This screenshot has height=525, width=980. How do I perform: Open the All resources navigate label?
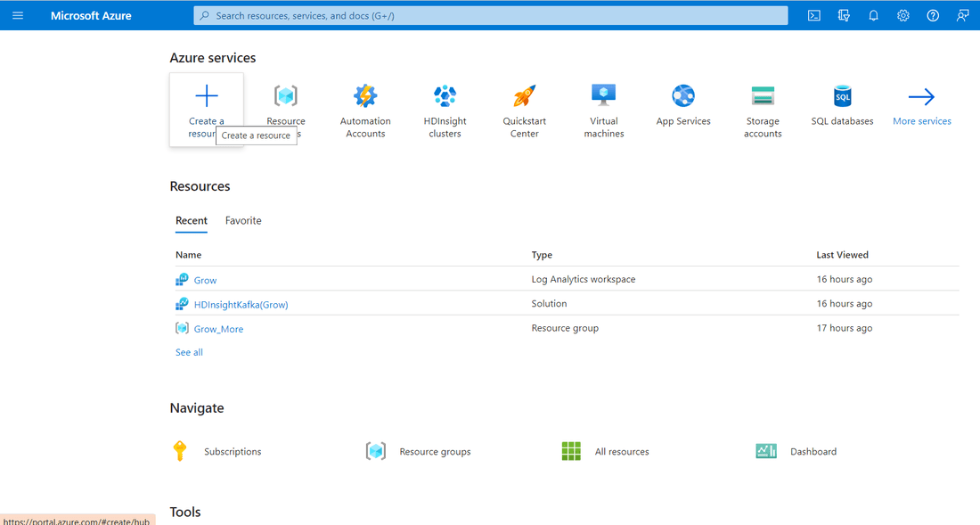tap(622, 451)
